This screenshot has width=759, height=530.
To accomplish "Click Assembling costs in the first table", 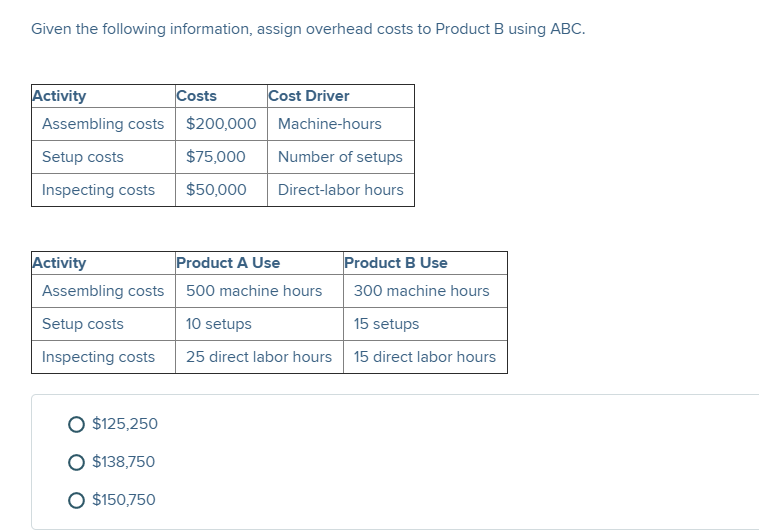I will [x=103, y=124].
